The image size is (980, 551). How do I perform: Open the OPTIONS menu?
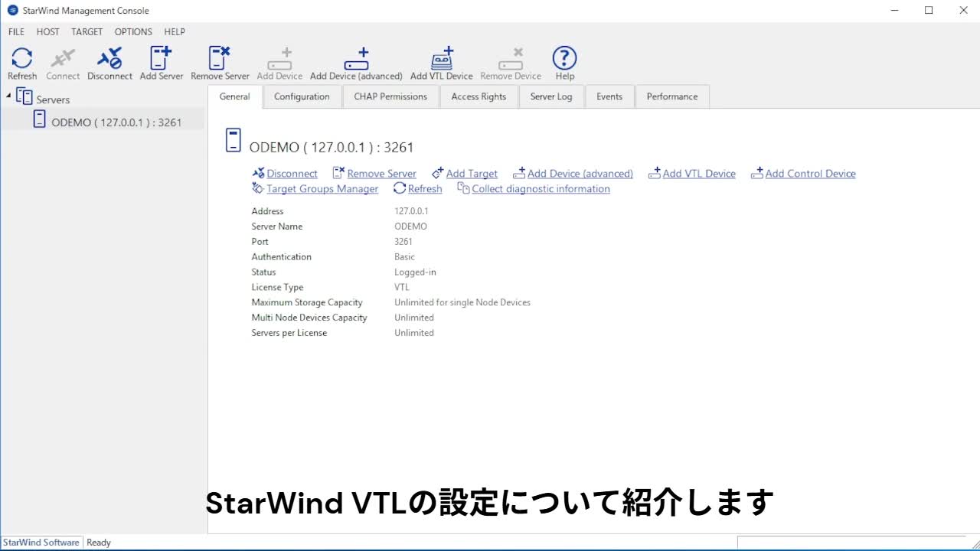point(133,32)
